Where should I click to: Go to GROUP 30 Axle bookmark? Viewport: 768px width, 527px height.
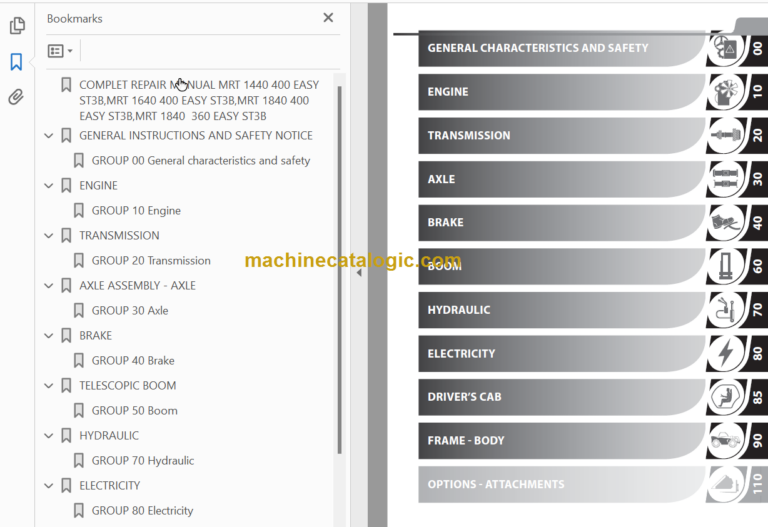click(130, 311)
